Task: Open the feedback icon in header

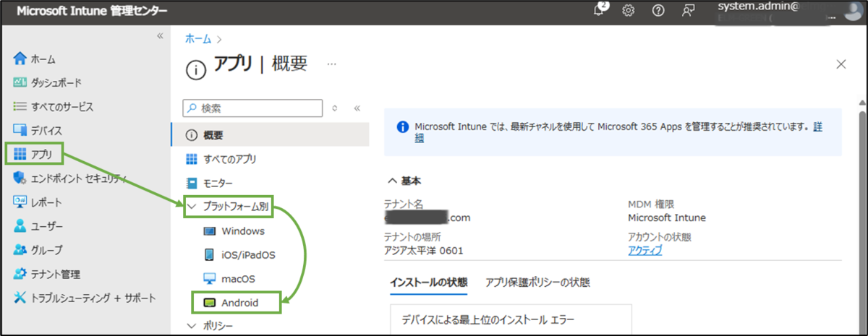Action: (x=689, y=11)
